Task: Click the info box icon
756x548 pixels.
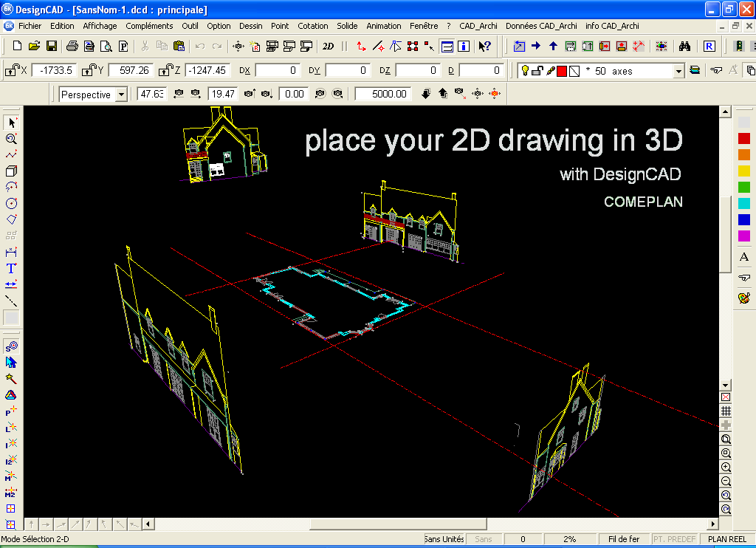Action: pyautogui.click(x=464, y=47)
